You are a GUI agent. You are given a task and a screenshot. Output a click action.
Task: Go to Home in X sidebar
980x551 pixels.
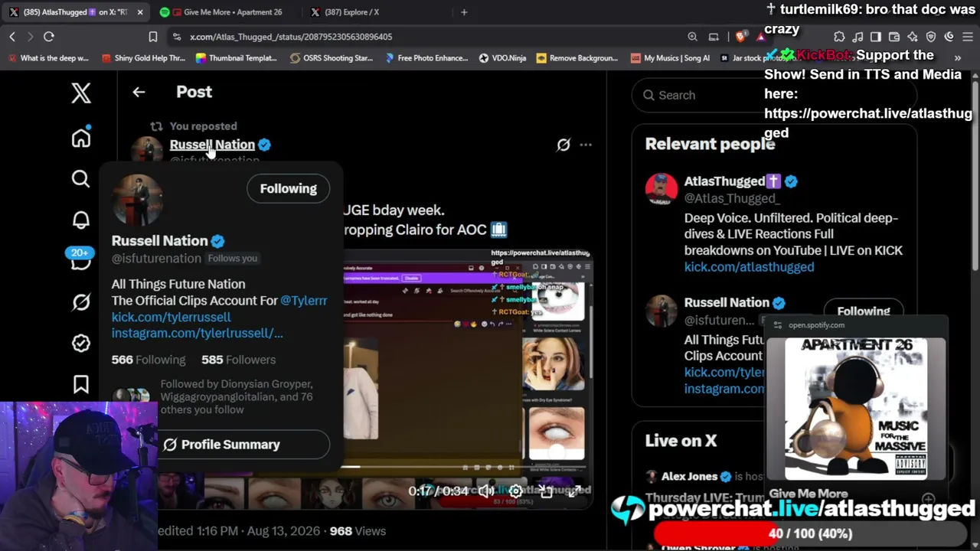[81, 138]
